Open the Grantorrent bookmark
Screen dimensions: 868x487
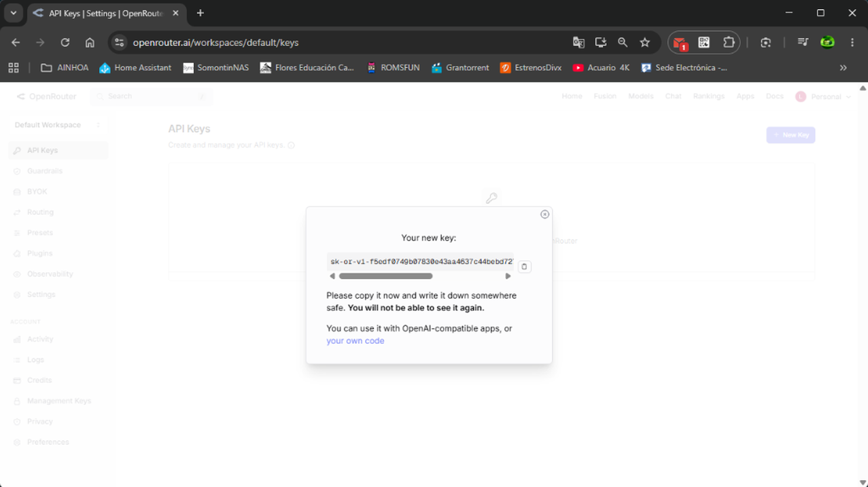pos(460,67)
